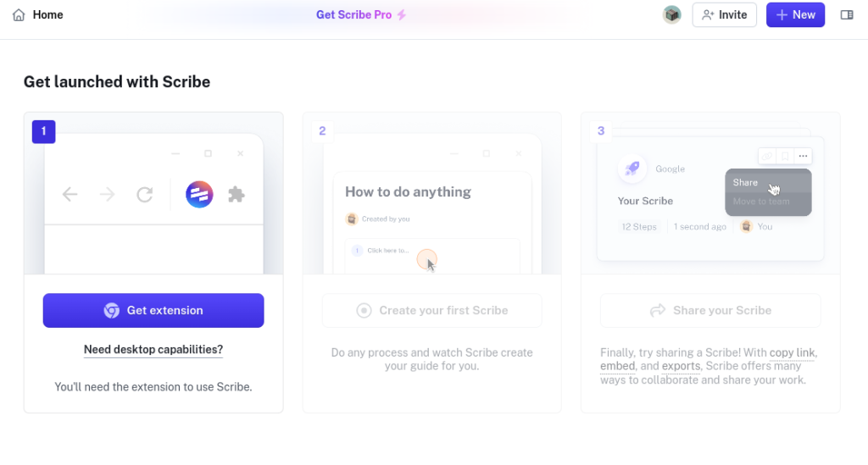Screen dimensions: 868x465
Task: Open the embed link
Action: tap(617, 366)
